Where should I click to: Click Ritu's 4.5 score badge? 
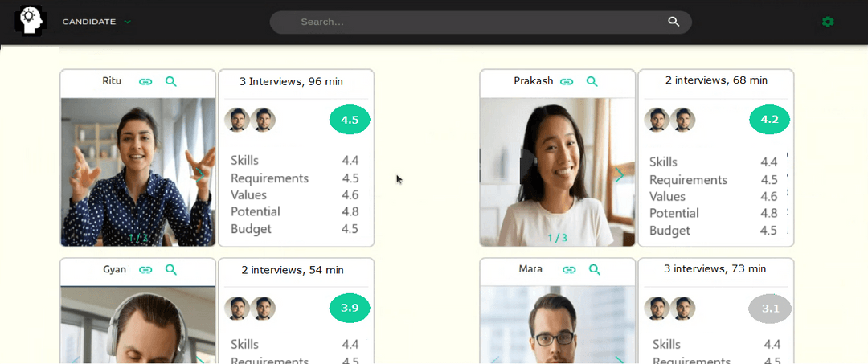pos(350,120)
